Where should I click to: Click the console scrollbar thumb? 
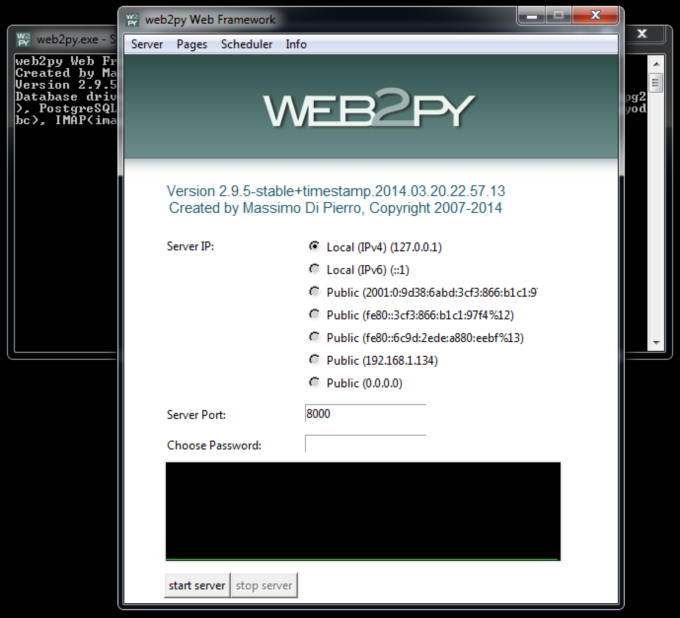656,82
